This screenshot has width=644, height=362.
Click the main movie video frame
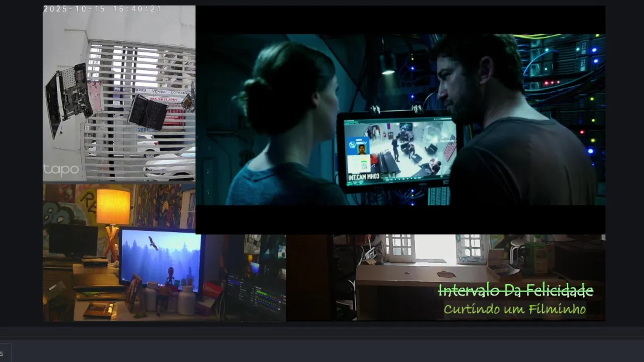click(400, 120)
